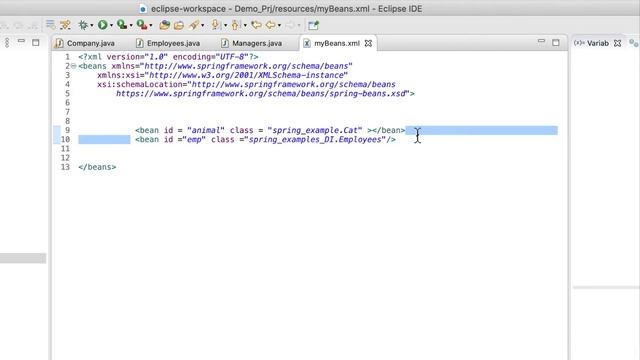The height and width of the screenshot is (360, 640).
Task: Go to Previous Annotation icon
Action: (x=235, y=25)
